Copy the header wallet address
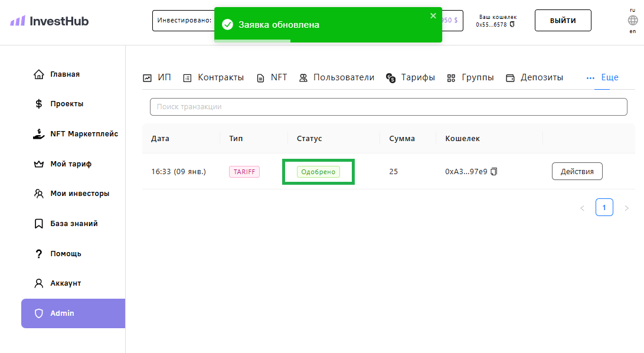Viewport: 644px width, 353px height. (x=512, y=25)
